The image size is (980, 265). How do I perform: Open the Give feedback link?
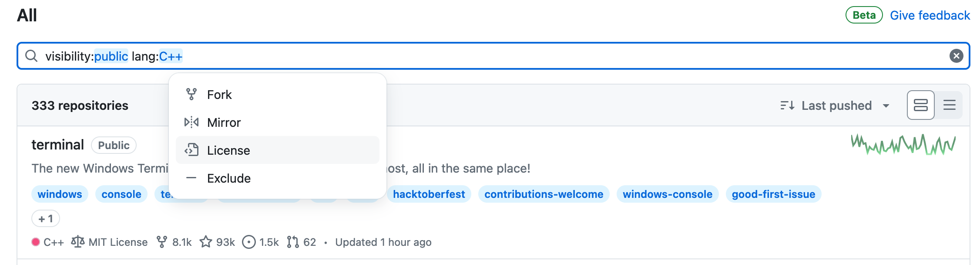pyautogui.click(x=930, y=15)
